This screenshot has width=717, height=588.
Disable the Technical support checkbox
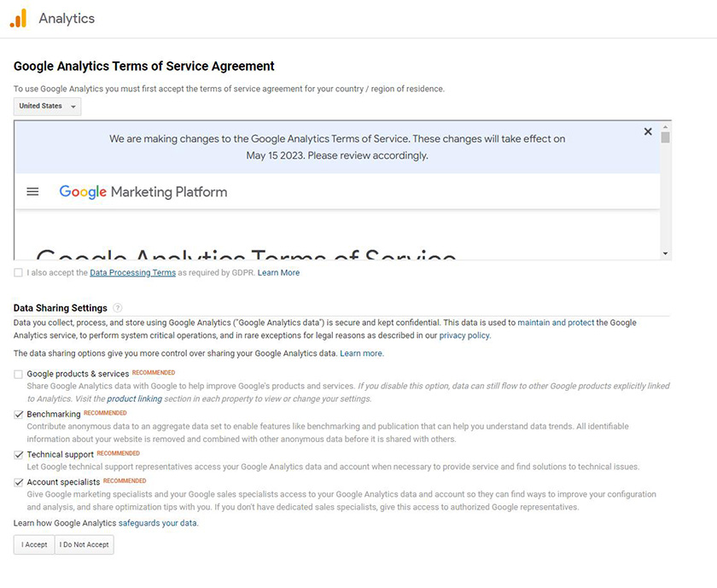18,455
